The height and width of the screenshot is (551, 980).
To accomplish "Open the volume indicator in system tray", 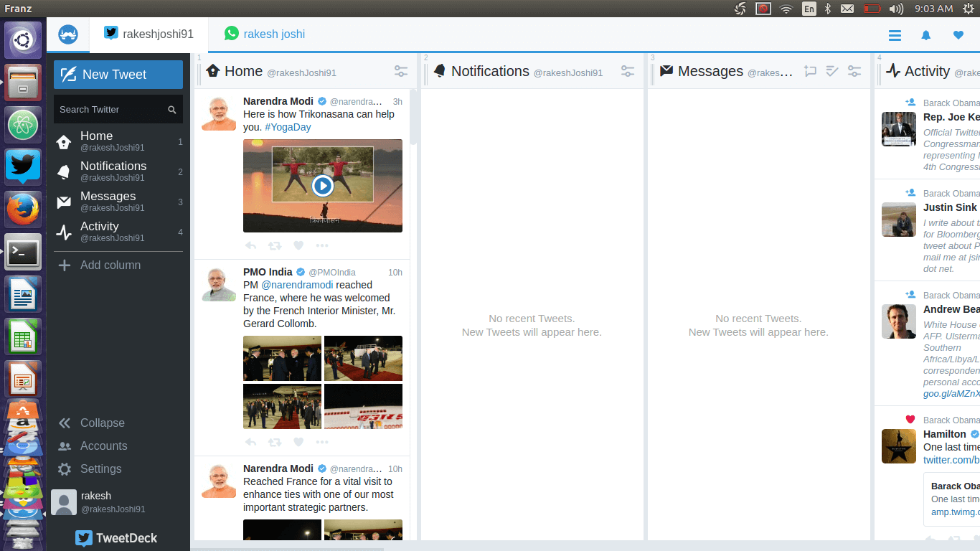I will point(896,9).
